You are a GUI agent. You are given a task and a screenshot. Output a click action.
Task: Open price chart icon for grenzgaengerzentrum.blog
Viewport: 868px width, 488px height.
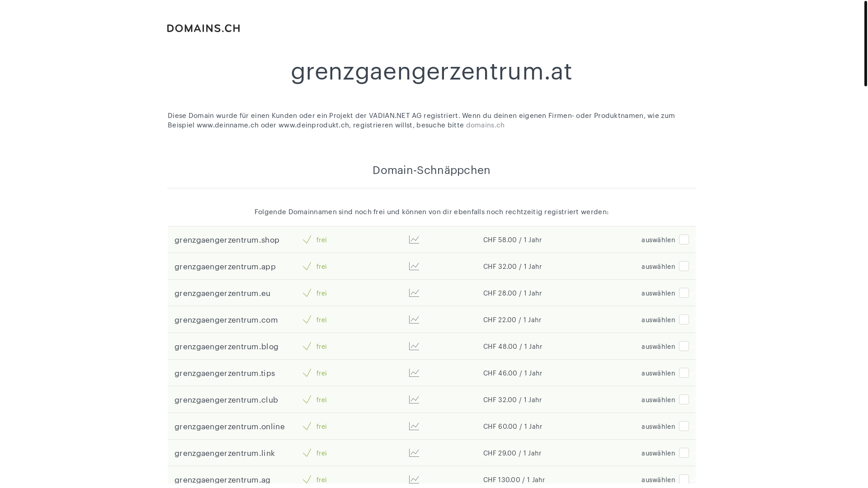pyautogui.click(x=414, y=346)
